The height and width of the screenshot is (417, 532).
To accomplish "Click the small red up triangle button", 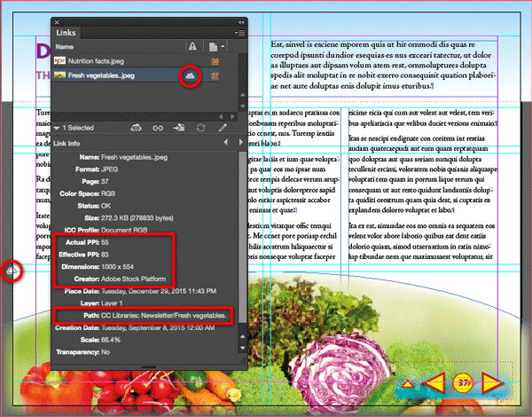I will (408, 384).
